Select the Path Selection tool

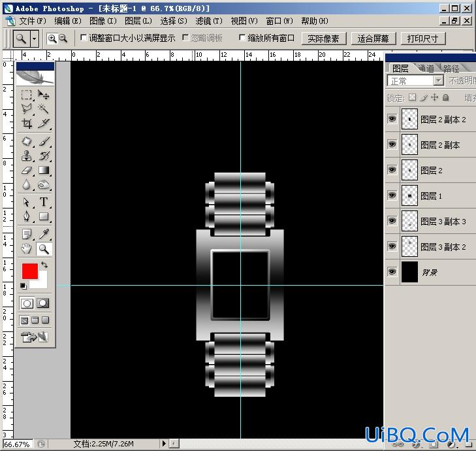coord(26,202)
